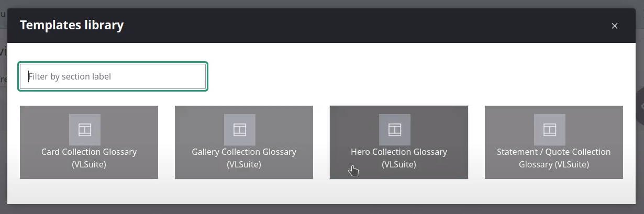Click the Gallery Collection Glossary layout icon
This screenshot has width=644, height=214.
pos(240,130)
